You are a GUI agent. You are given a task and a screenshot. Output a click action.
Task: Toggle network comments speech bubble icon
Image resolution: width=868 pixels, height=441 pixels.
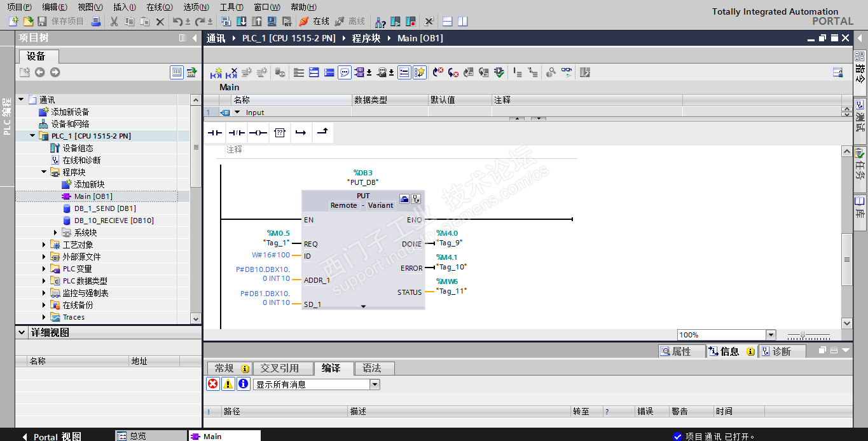345,72
